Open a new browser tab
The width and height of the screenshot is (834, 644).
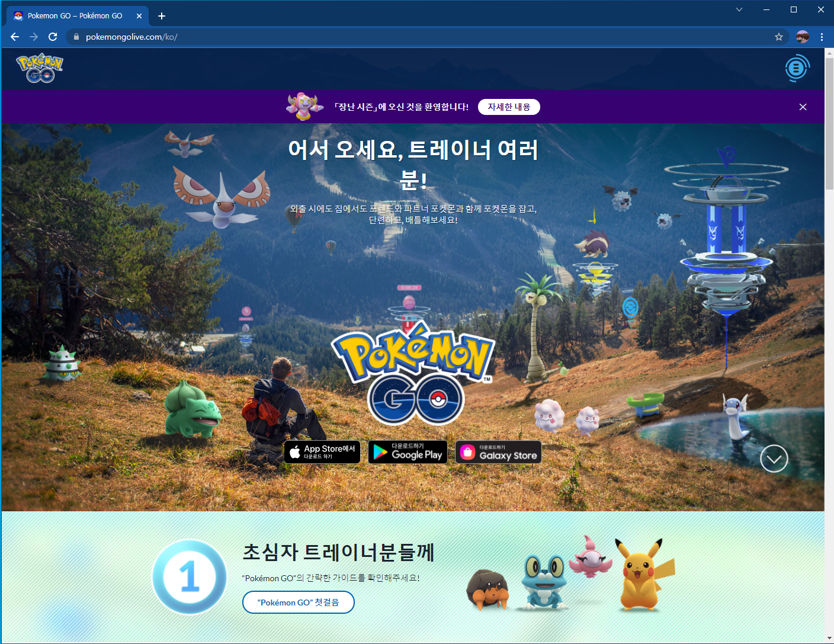(x=162, y=16)
